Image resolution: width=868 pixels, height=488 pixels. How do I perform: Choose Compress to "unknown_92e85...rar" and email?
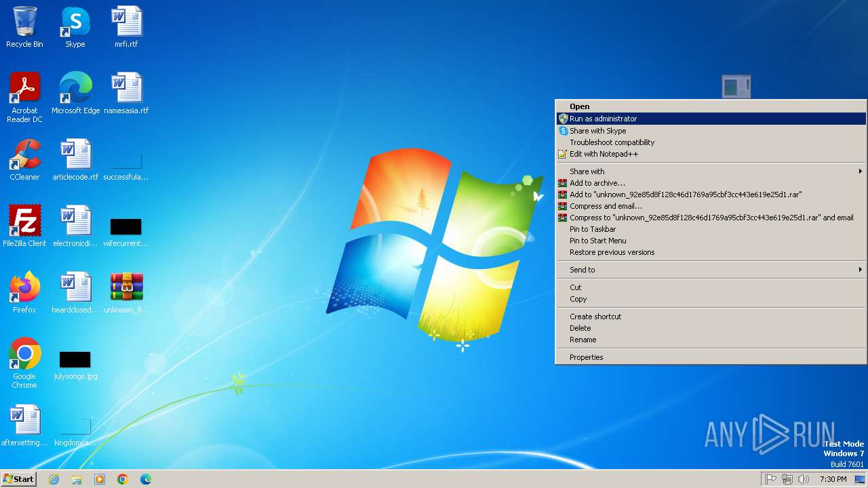tap(711, 218)
